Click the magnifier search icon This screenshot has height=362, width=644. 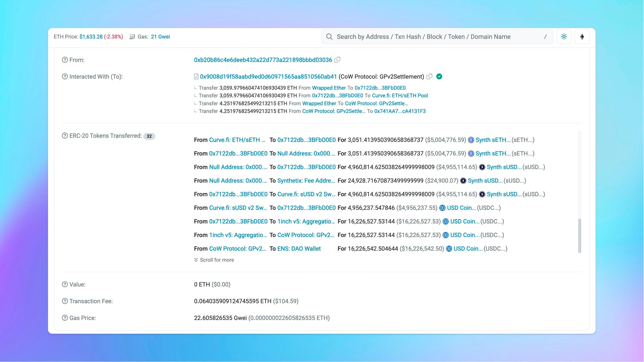point(330,37)
